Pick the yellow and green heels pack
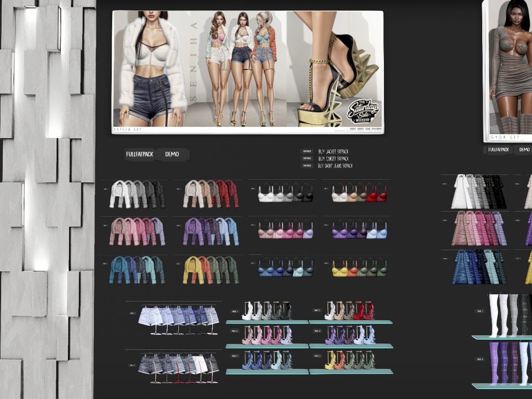Screen dimensions: 532x399 pyautogui.click(x=350, y=360)
